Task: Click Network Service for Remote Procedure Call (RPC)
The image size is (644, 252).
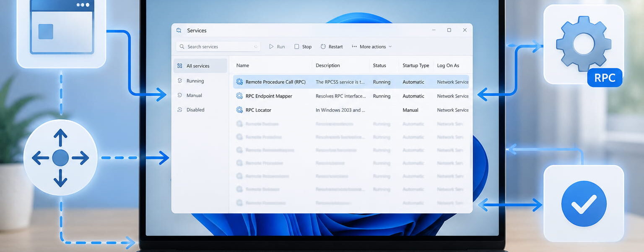Action: tap(453, 82)
